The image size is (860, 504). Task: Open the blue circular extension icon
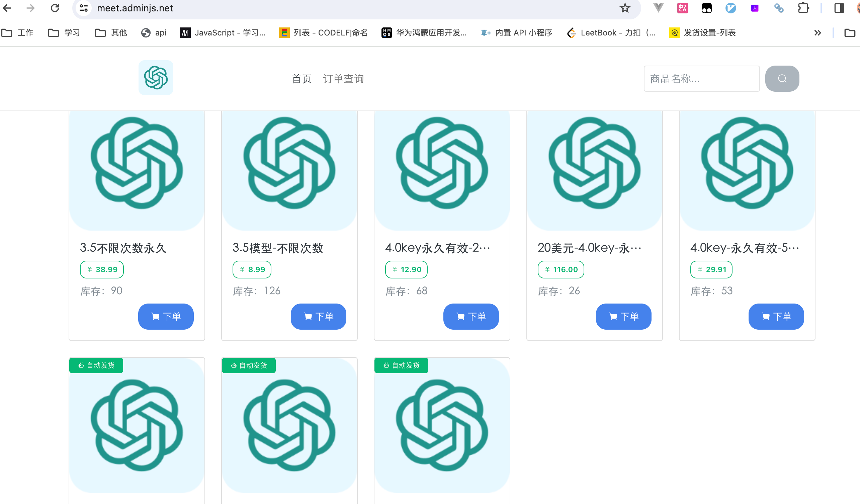730,8
